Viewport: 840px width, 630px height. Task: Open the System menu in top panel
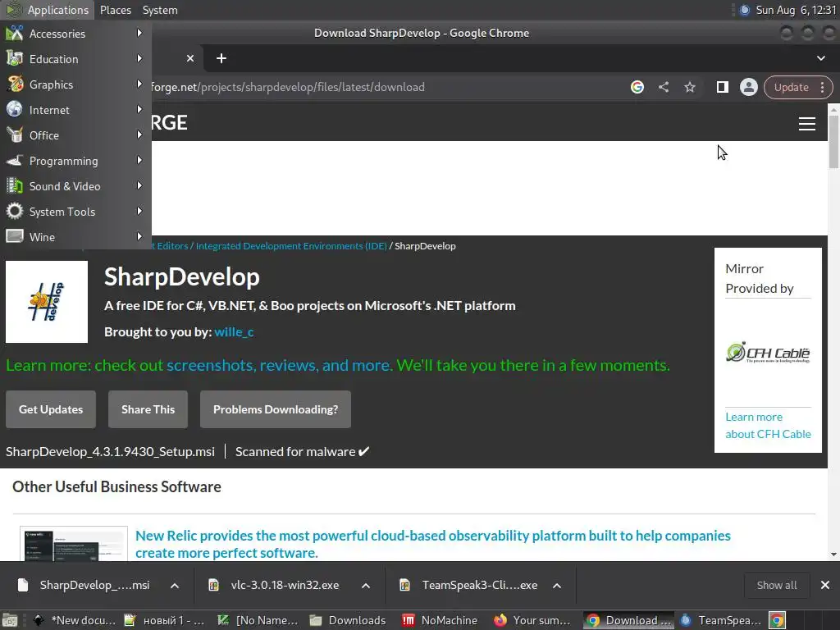(160, 10)
